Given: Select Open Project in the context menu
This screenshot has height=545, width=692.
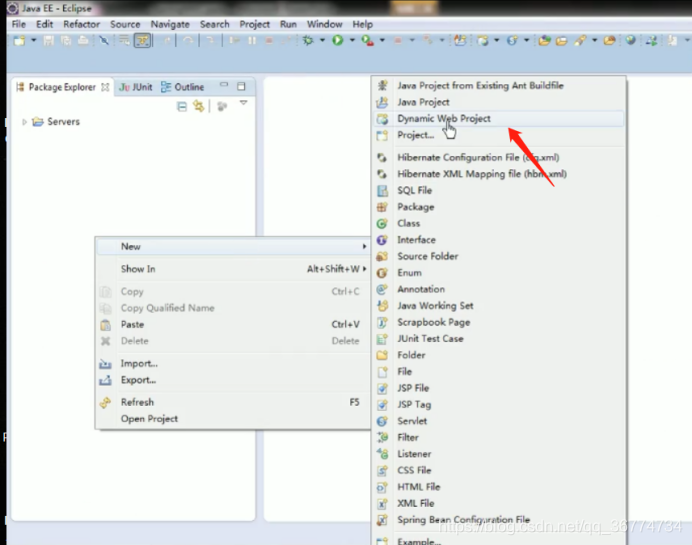Looking at the screenshot, I should pos(233,419).
